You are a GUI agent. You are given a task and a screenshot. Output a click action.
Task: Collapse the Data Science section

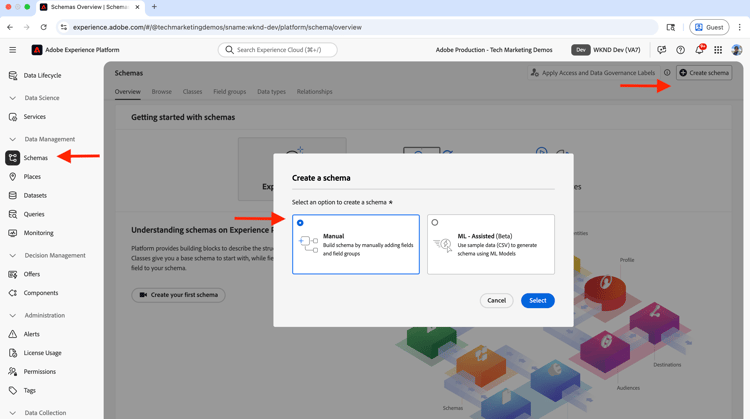tap(12, 98)
